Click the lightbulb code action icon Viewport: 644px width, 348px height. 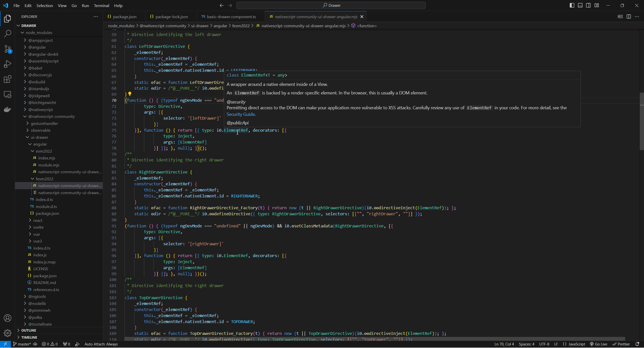point(130,94)
